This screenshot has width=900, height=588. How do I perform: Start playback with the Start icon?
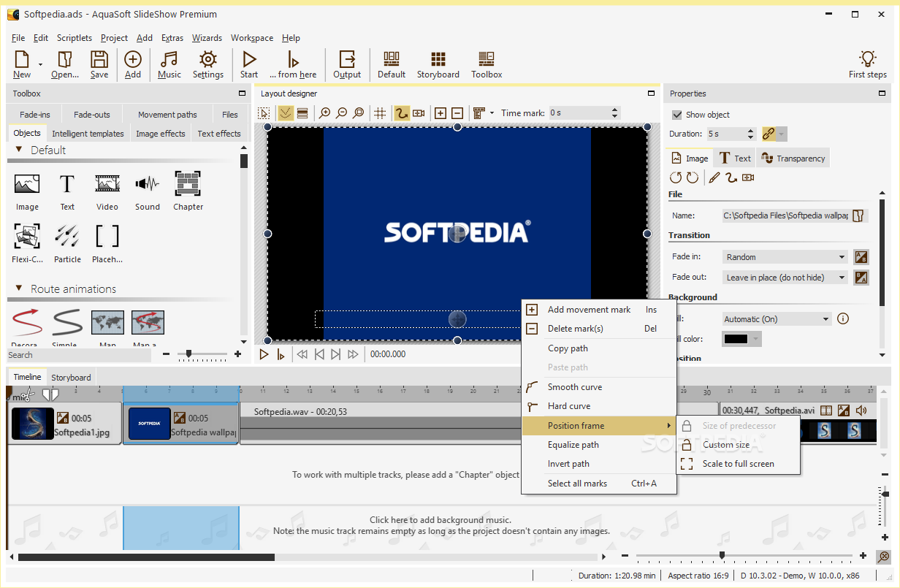pyautogui.click(x=249, y=64)
